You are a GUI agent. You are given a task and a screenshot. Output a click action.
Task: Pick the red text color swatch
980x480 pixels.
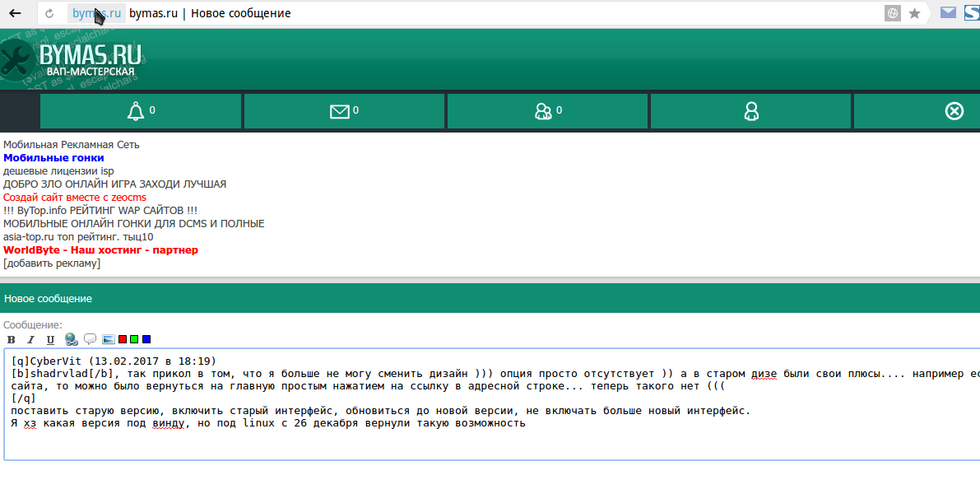coord(123,339)
